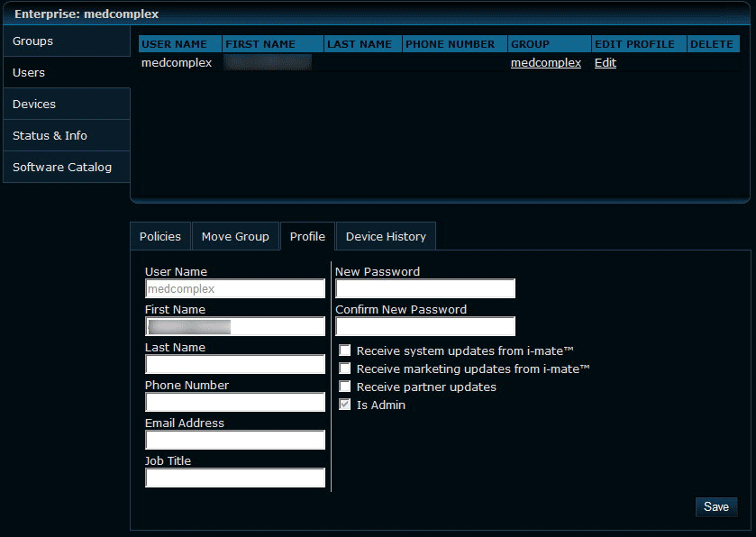Open the medcomplex group link
This screenshot has width=756, height=537.
click(x=545, y=63)
